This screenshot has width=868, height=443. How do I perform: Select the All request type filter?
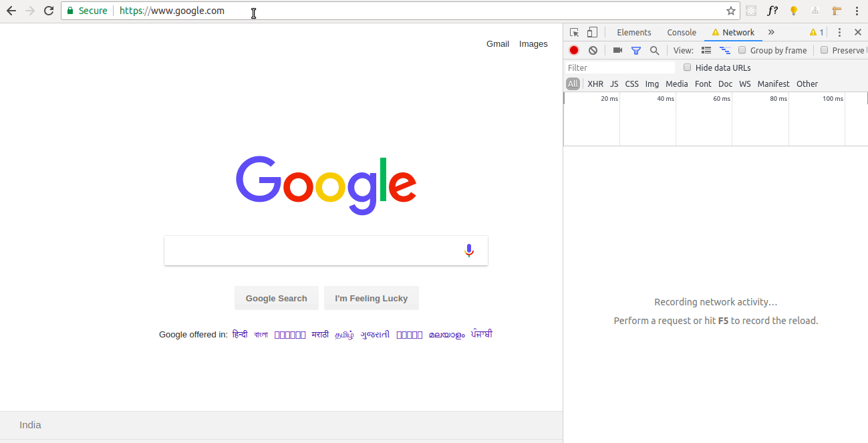[573, 84]
